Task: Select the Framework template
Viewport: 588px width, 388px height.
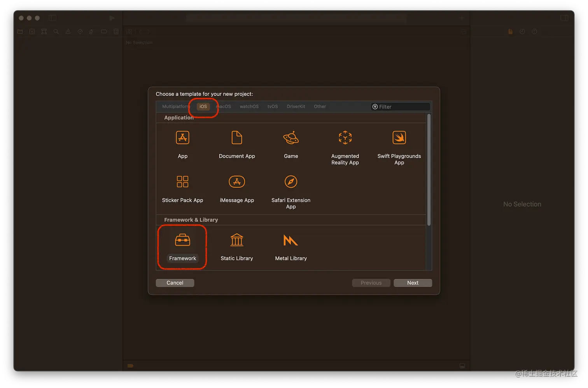Action: [182, 248]
